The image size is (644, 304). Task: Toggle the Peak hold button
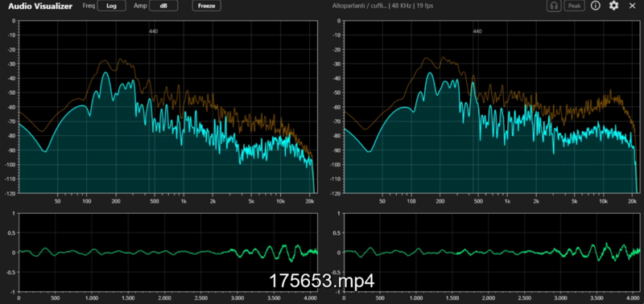[574, 6]
